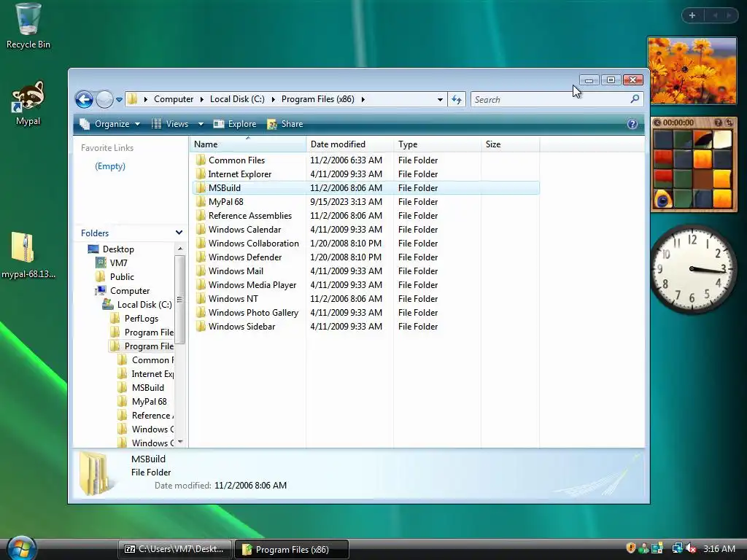Screen dimensions: 747x560
Task: Collapse the Folders pane chevron
Action: 179,233
